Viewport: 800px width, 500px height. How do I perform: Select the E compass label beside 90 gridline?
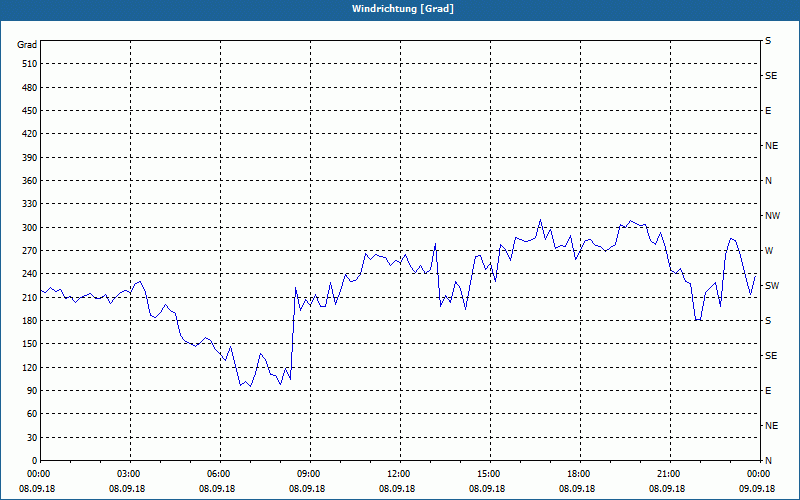pyautogui.click(x=768, y=391)
